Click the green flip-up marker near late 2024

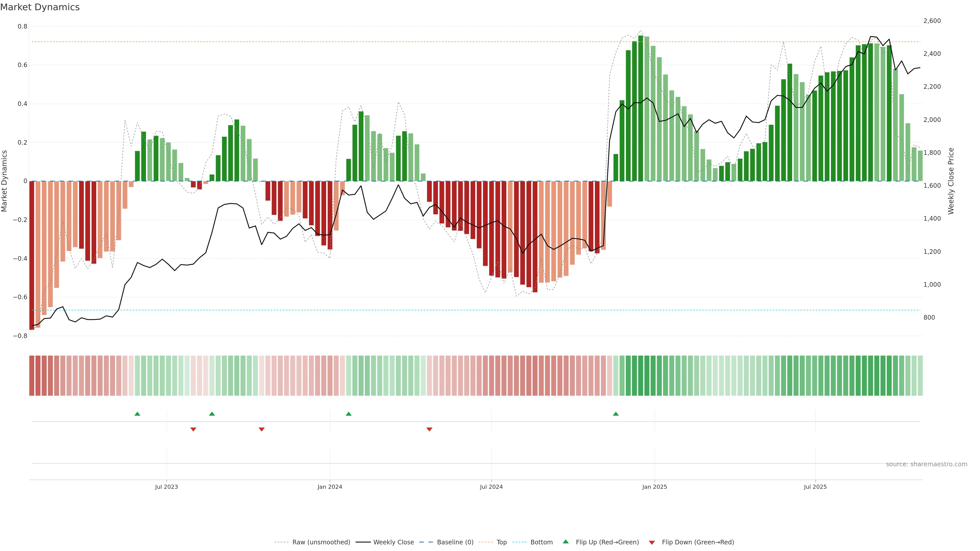point(616,414)
